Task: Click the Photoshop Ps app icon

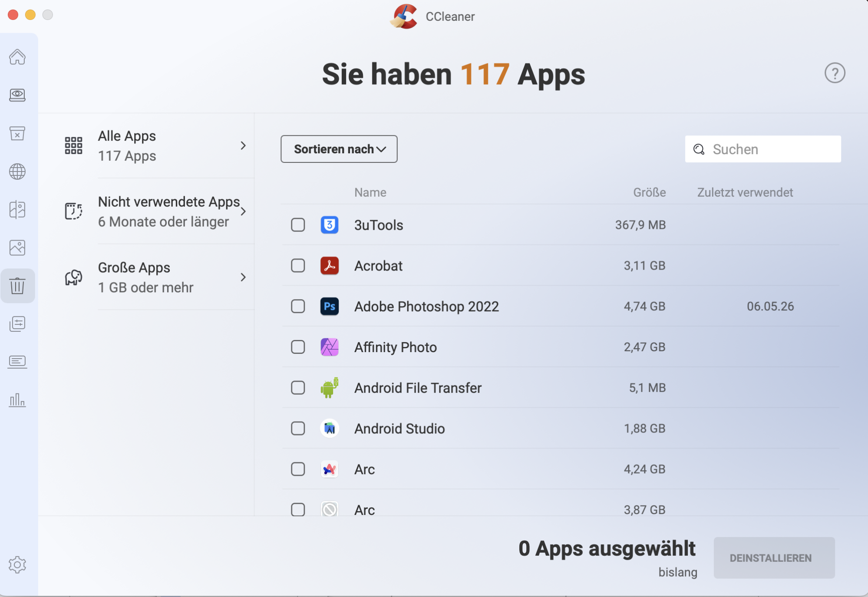Action: point(330,307)
